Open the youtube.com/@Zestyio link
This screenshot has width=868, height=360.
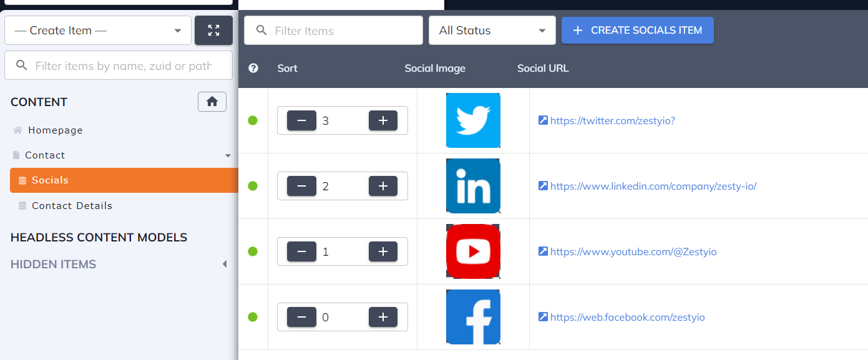[x=633, y=251]
